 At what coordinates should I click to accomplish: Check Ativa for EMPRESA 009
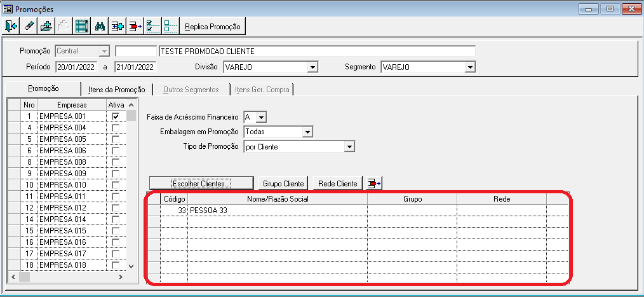coord(116,174)
